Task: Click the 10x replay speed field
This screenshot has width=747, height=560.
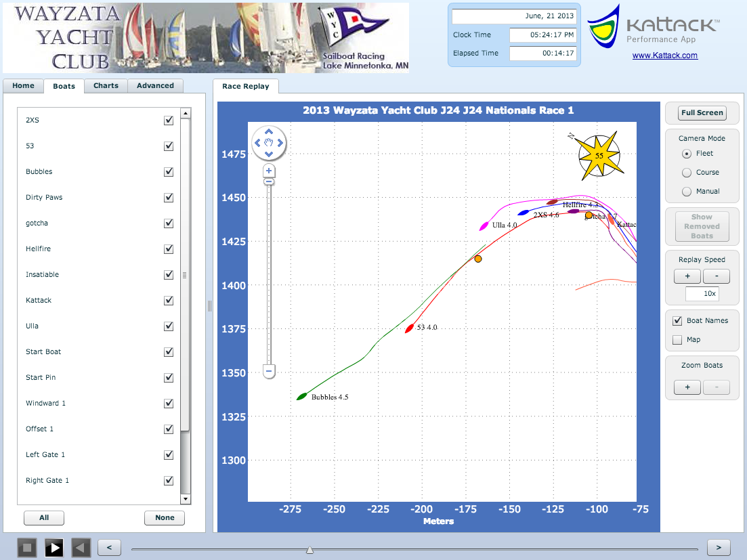Action: coord(702,294)
